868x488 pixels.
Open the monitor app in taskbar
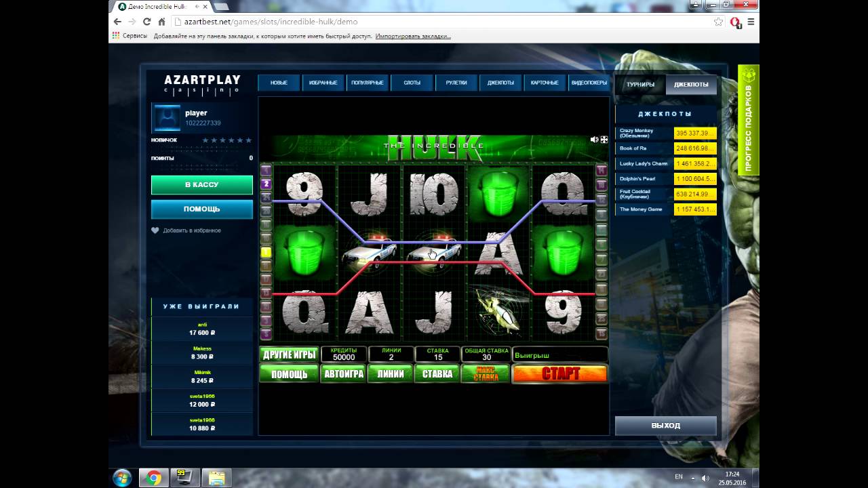coord(184,478)
